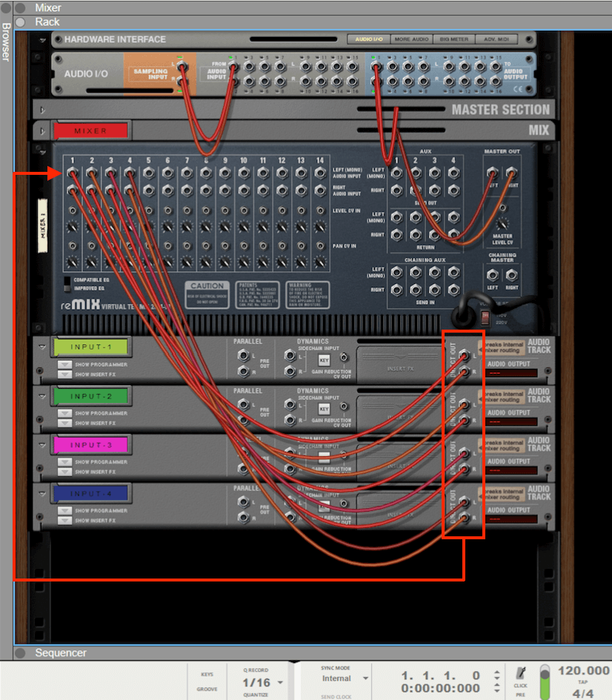The height and width of the screenshot is (700, 612).
Task: Click INPUT-4 Direct Out right jack
Action: pos(465,518)
